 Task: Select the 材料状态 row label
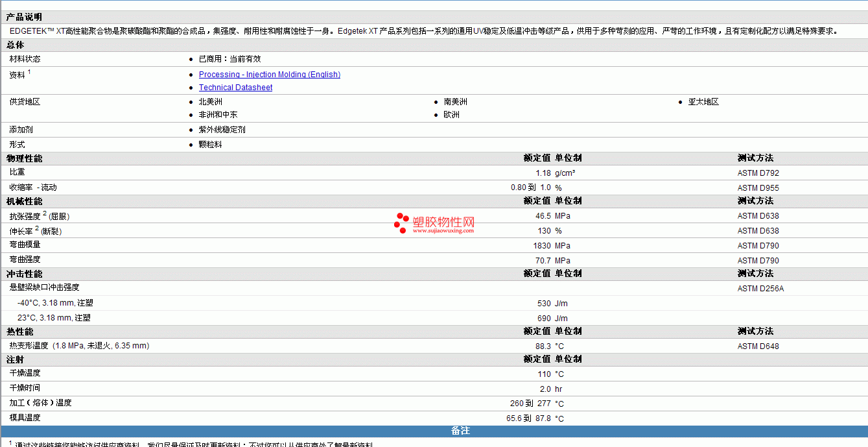coord(25,59)
